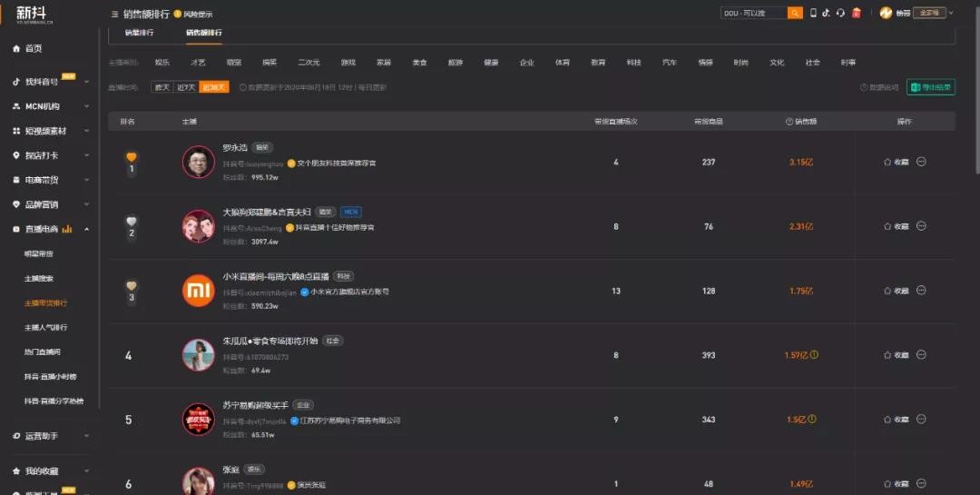Open more options for 罗永浩 row

click(921, 162)
